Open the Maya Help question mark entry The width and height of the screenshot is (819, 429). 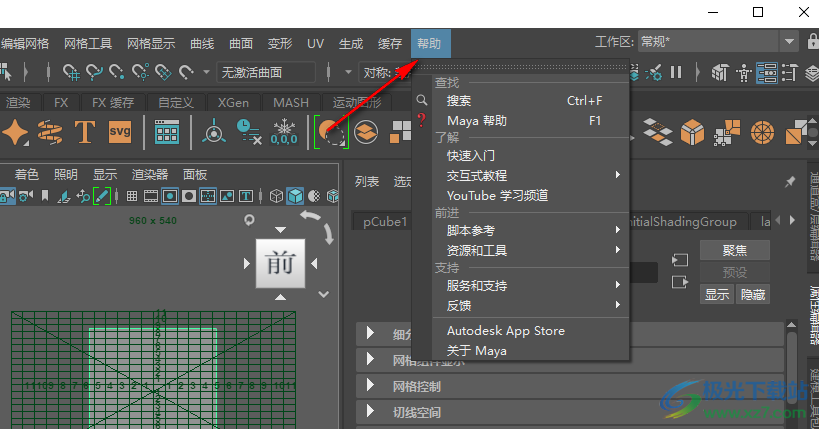(x=477, y=121)
